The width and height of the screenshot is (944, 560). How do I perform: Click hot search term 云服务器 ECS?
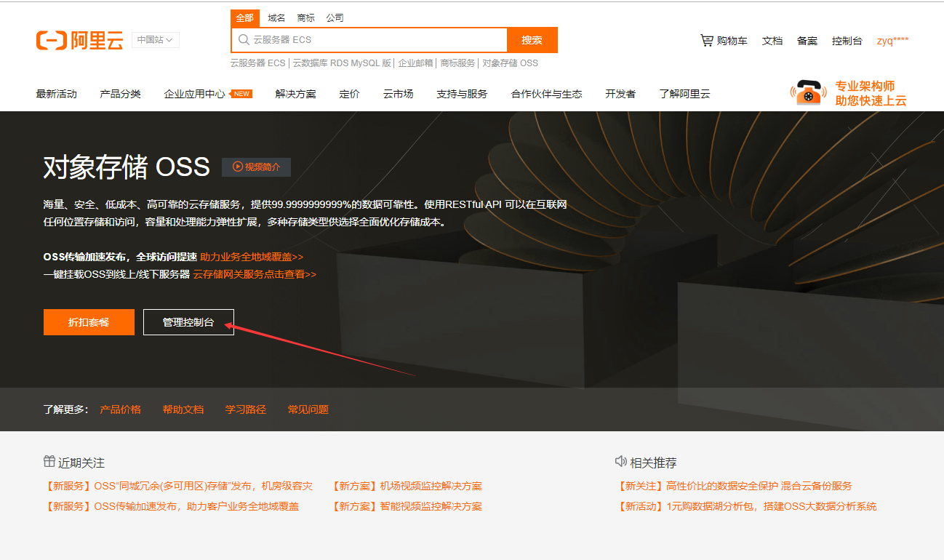pyautogui.click(x=258, y=63)
